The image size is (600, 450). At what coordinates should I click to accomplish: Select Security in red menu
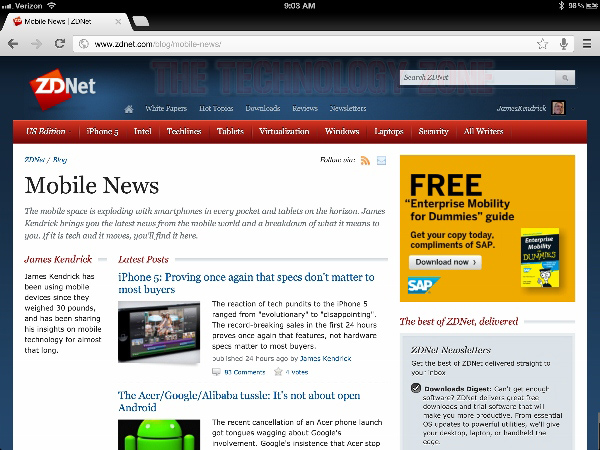coord(434,132)
